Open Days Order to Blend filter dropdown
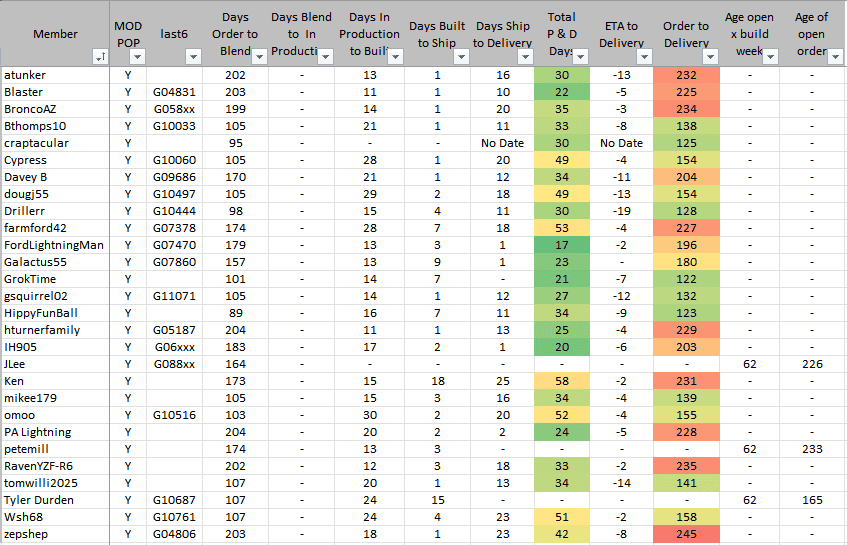The width and height of the screenshot is (847, 545). click(x=259, y=58)
